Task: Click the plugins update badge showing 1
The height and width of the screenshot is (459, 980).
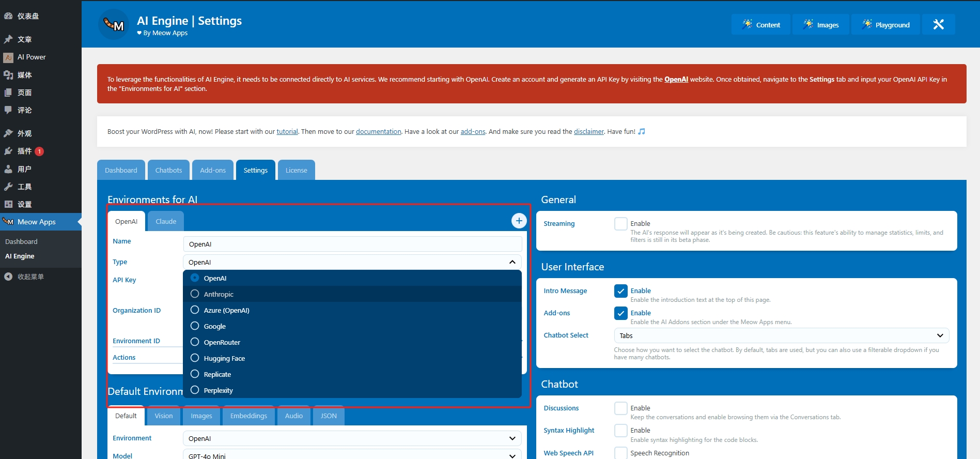Action: [39, 151]
